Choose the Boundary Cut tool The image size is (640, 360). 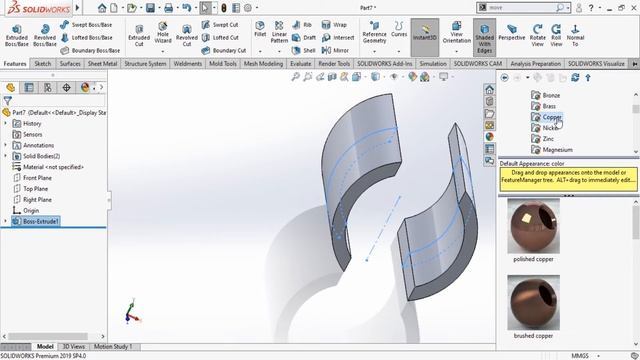(x=224, y=51)
